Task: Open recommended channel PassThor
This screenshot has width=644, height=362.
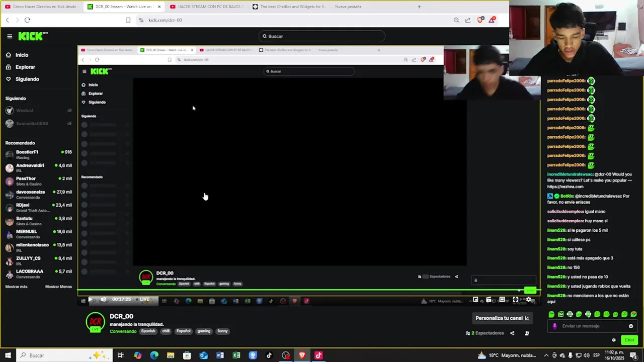Action: [x=38, y=181]
